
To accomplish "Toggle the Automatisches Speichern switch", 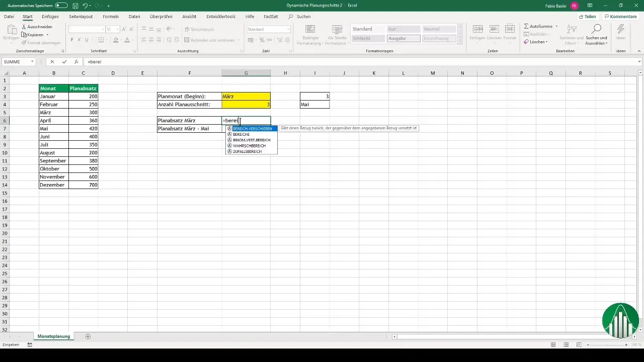I will [61, 6].
